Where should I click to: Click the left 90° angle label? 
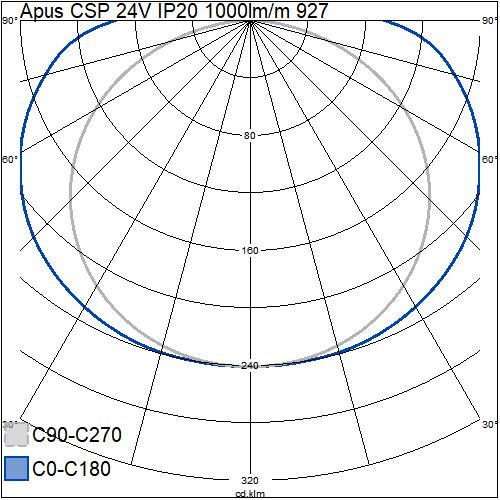tap(10, 21)
